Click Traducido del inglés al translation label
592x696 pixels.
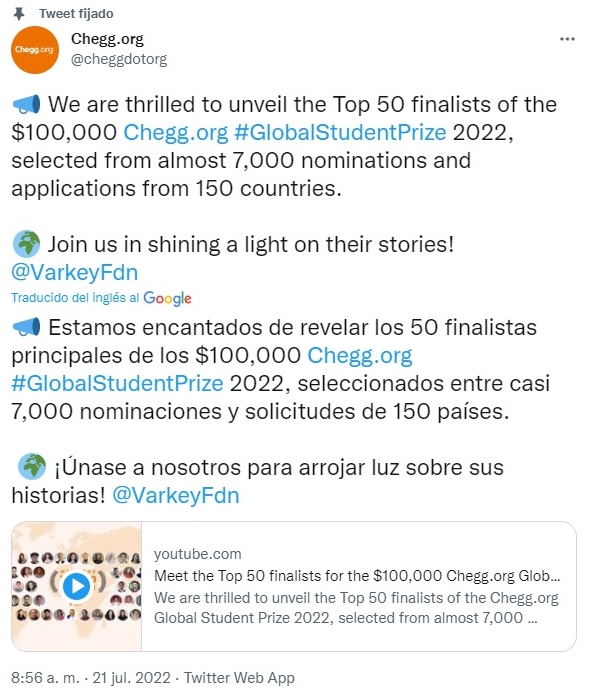tap(75, 297)
